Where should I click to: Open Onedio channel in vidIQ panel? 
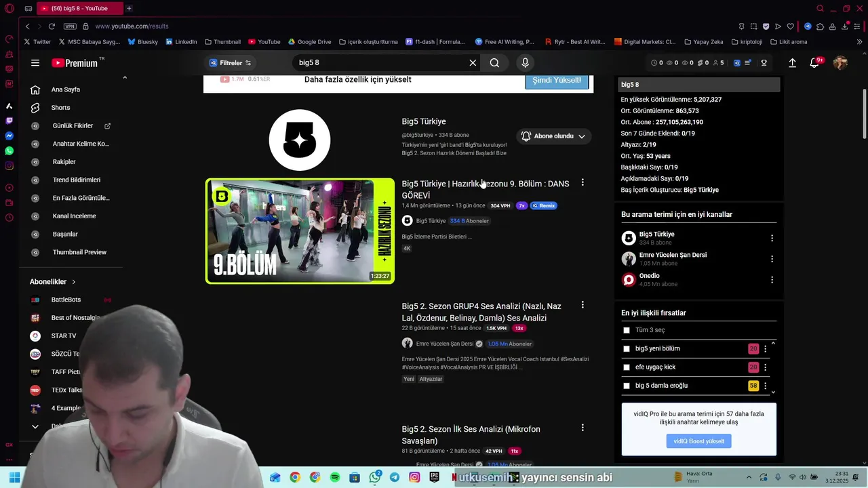pos(649,276)
